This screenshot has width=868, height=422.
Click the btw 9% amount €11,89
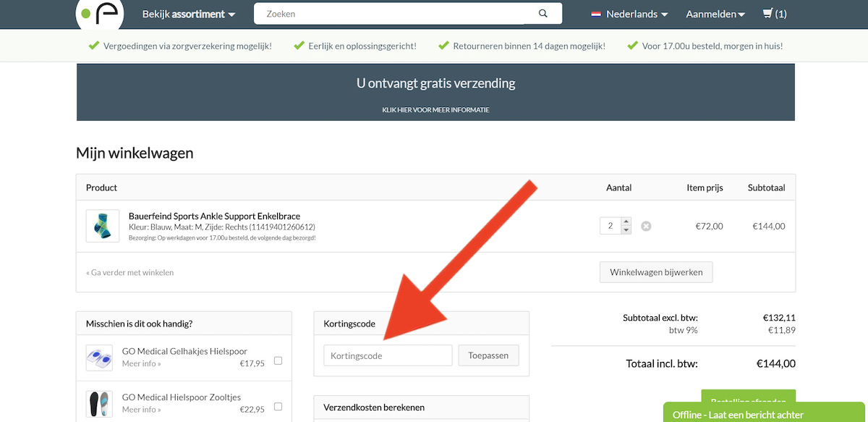click(x=781, y=330)
